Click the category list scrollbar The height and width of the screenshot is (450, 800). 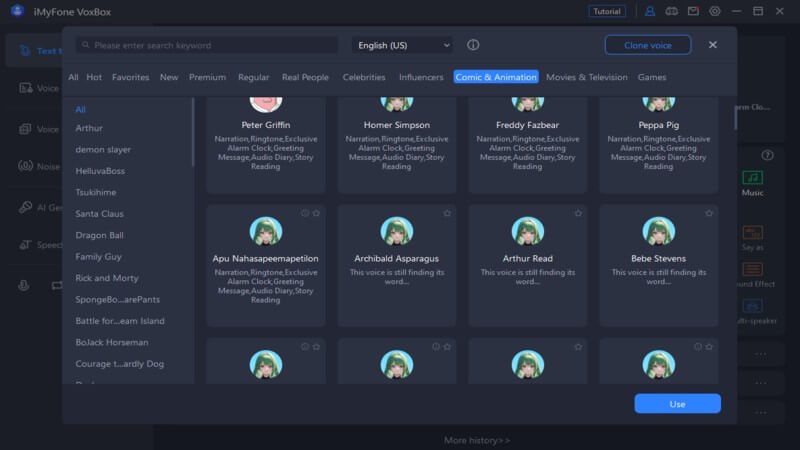coord(193,132)
